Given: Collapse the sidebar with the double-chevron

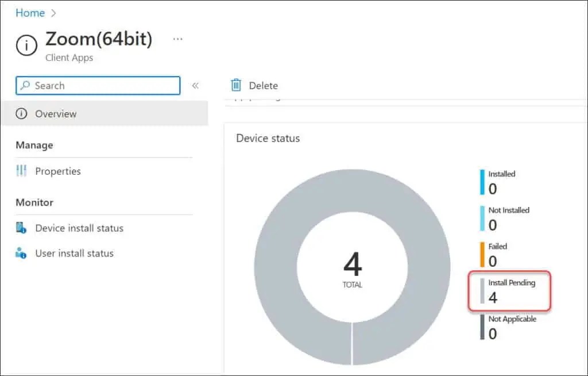Looking at the screenshot, I should point(195,85).
